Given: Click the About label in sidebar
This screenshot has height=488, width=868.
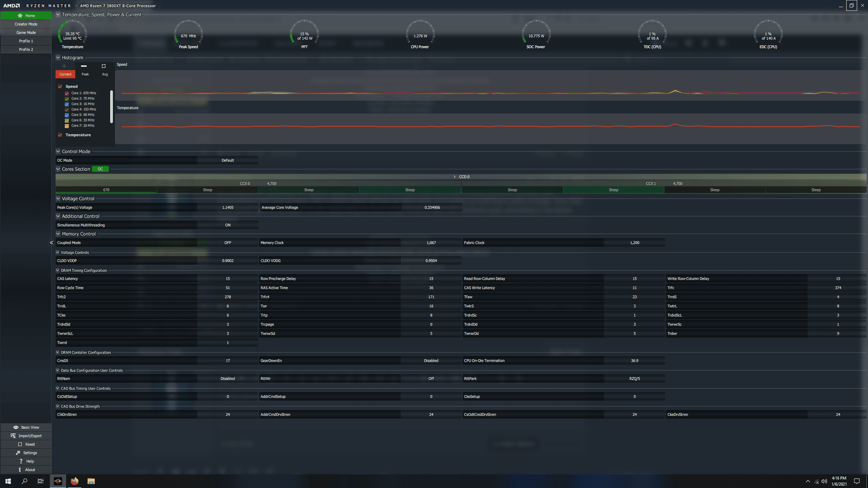Looking at the screenshot, I should (x=30, y=470).
